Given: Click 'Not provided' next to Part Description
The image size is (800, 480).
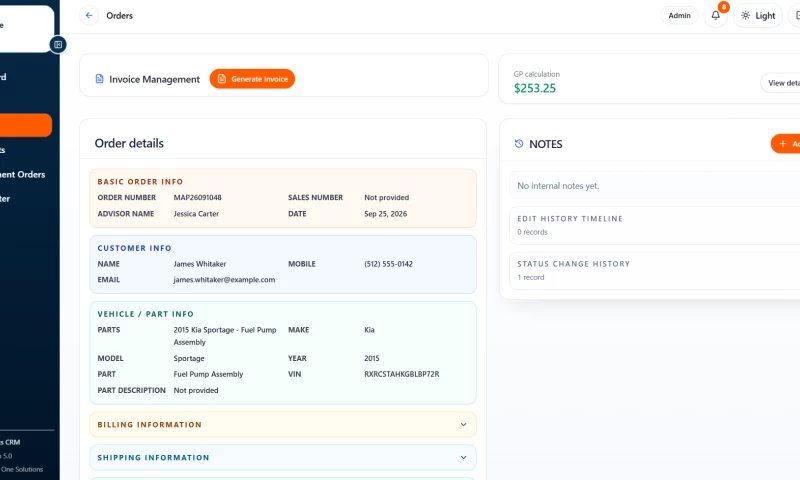Looking at the screenshot, I should 196,390.
